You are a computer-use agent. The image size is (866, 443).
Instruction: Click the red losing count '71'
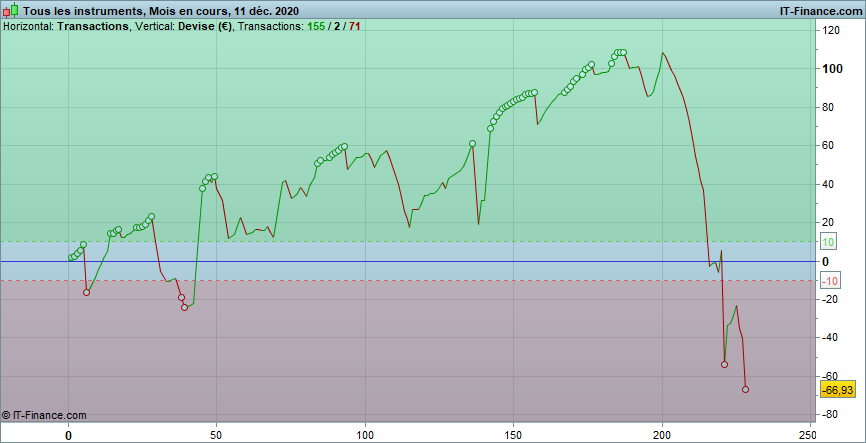355,26
